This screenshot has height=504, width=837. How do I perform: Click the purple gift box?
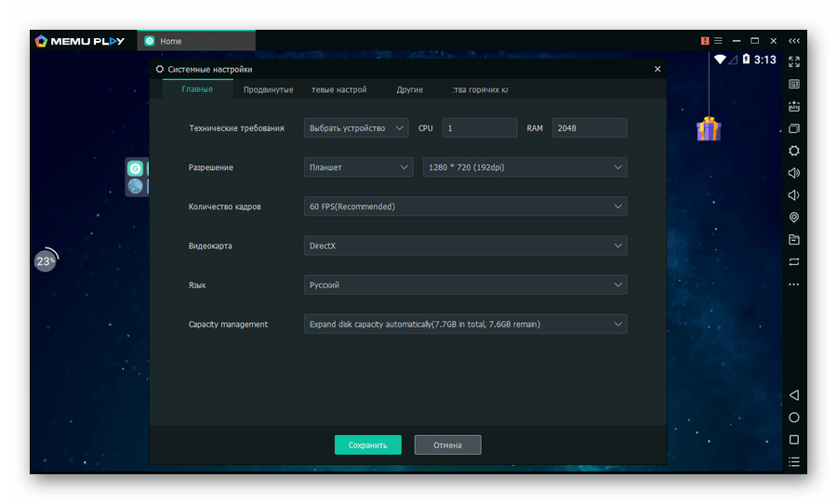[x=709, y=128]
